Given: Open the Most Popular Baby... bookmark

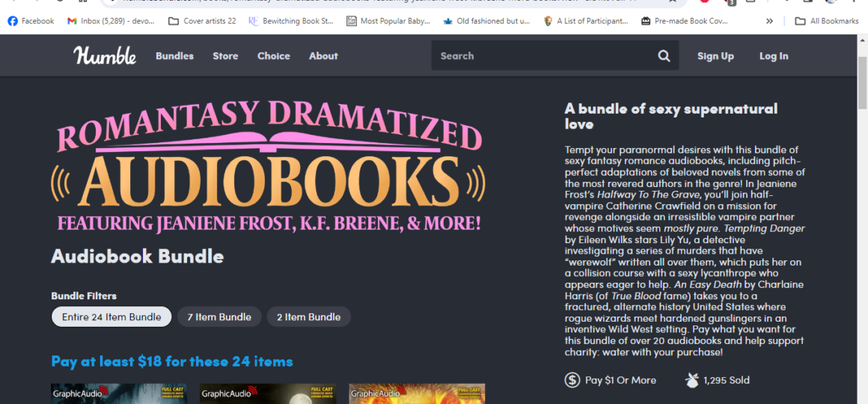Looking at the screenshot, I should 388,21.
